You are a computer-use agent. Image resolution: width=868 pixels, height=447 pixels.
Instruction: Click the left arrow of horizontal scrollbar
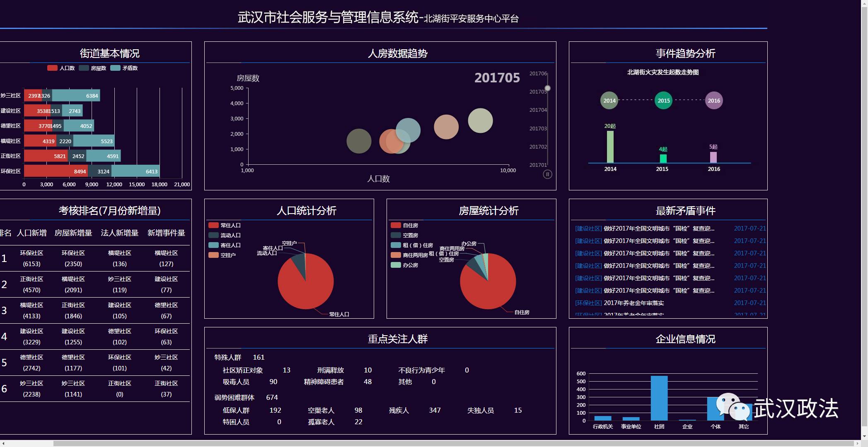pos(3,444)
